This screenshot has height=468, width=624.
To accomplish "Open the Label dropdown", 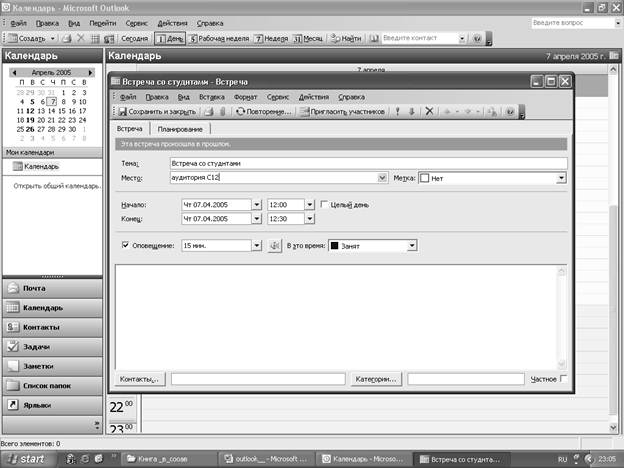I will [561, 178].
